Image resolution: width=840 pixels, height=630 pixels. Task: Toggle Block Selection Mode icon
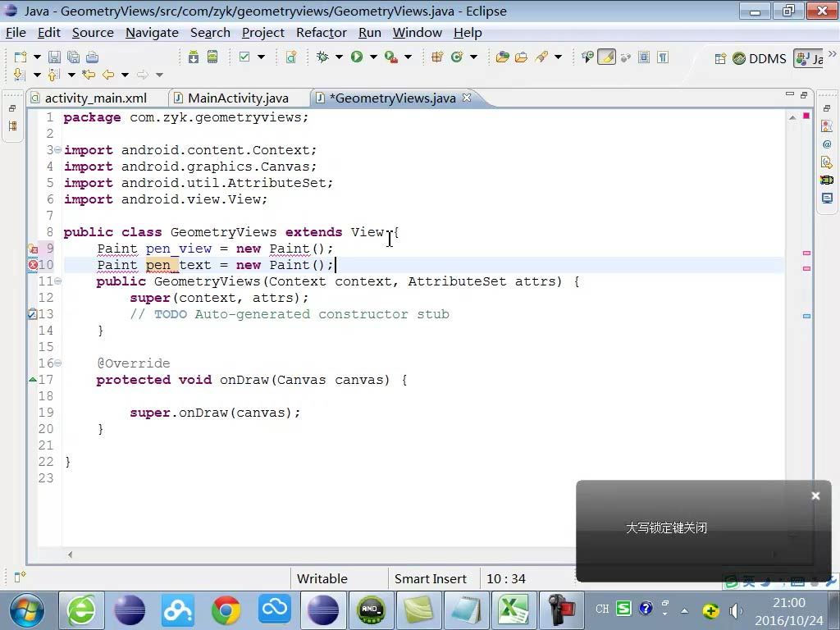[x=644, y=57]
